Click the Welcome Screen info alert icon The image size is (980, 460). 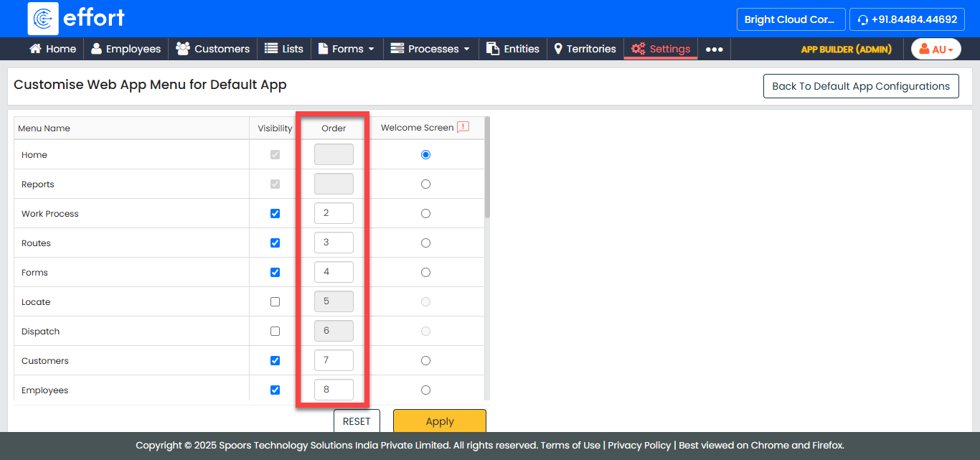[463, 127]
